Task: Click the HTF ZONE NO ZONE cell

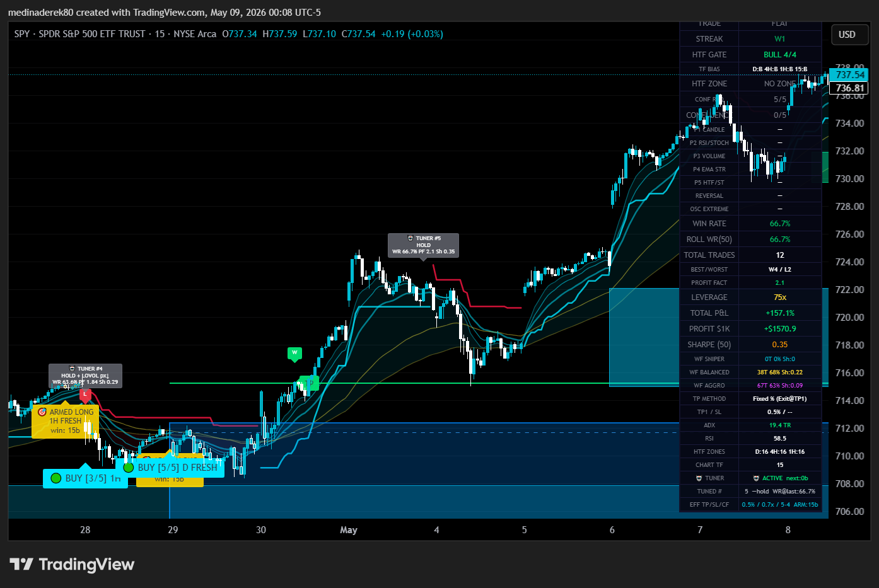Action: (x=780, y=84)
